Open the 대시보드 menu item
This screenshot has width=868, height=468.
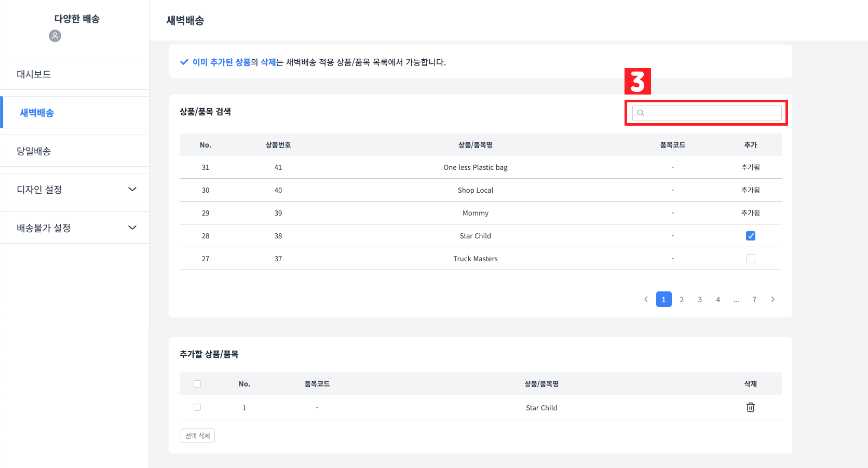click(34, 74)
